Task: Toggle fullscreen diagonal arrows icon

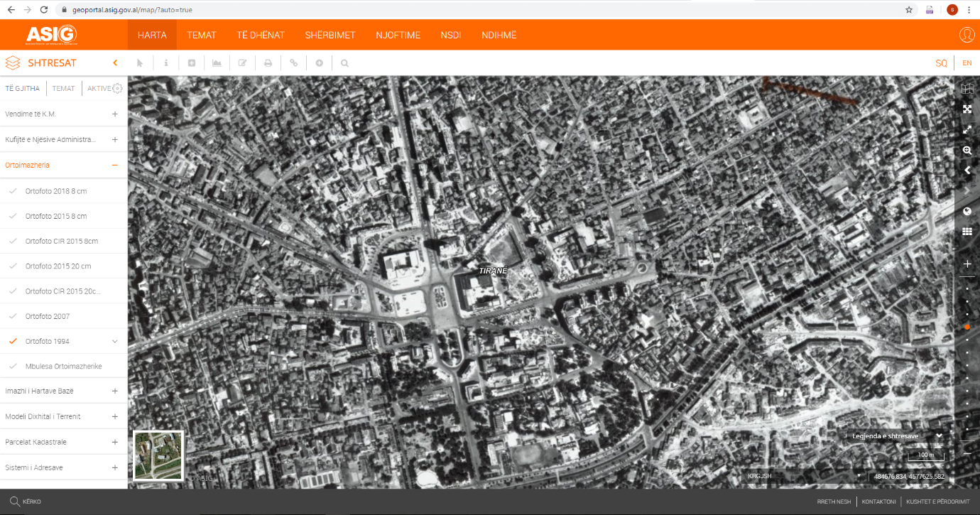Action: tap(967, 130)
